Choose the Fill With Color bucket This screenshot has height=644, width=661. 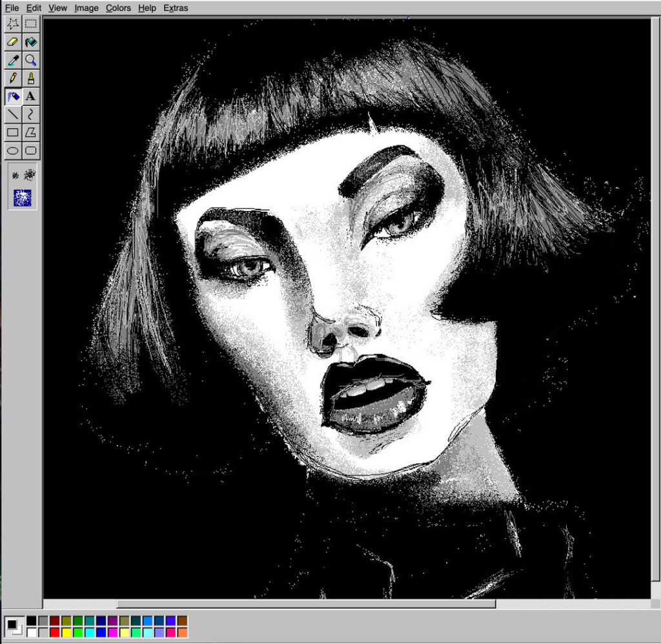30,42
